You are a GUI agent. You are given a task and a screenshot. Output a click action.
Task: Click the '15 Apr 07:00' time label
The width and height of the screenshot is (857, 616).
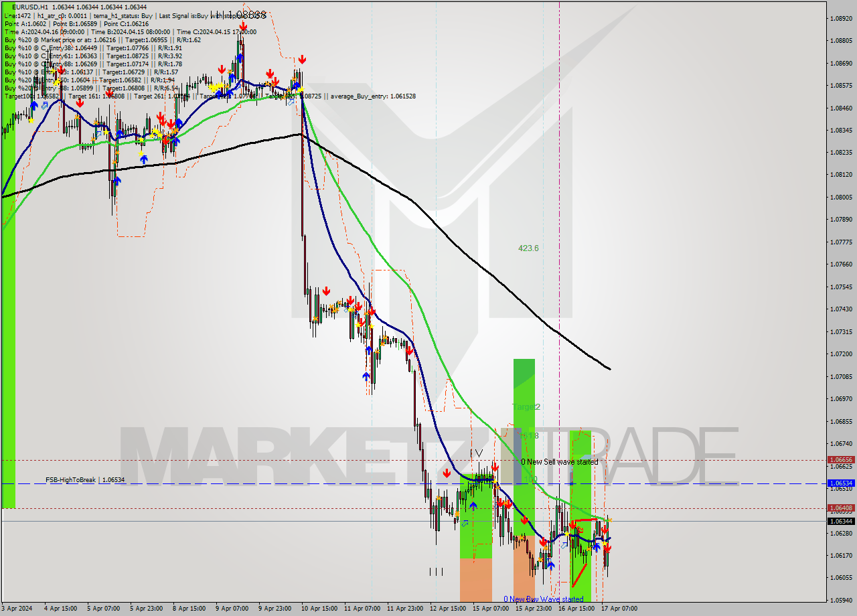click(490, 609)
